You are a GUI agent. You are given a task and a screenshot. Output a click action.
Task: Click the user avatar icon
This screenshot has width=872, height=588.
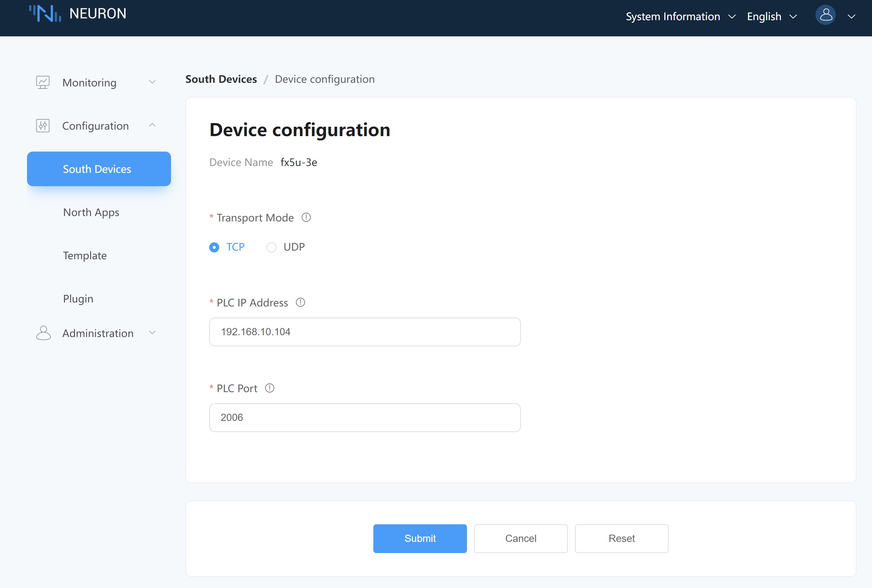(825, 15)
